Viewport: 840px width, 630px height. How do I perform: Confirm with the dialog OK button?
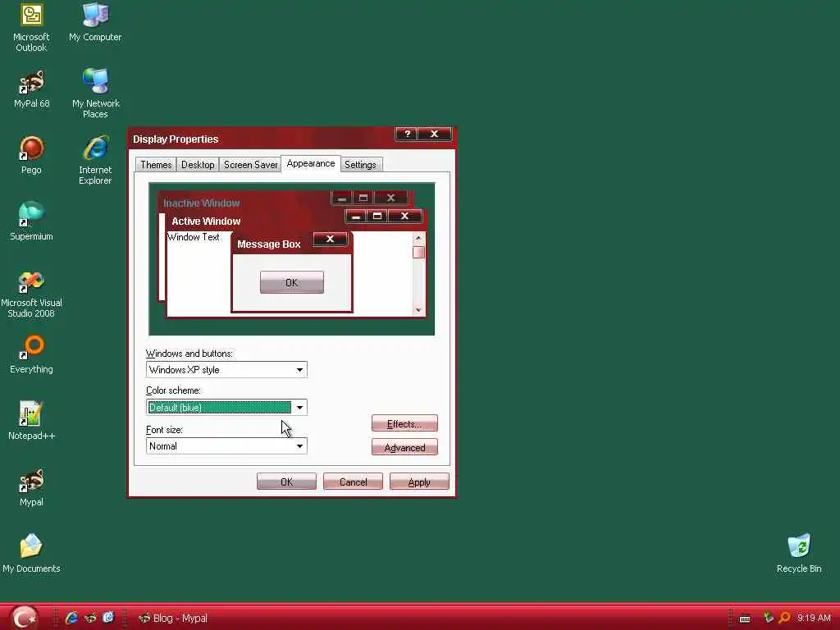pyautogui.click(x=286, y=482)
